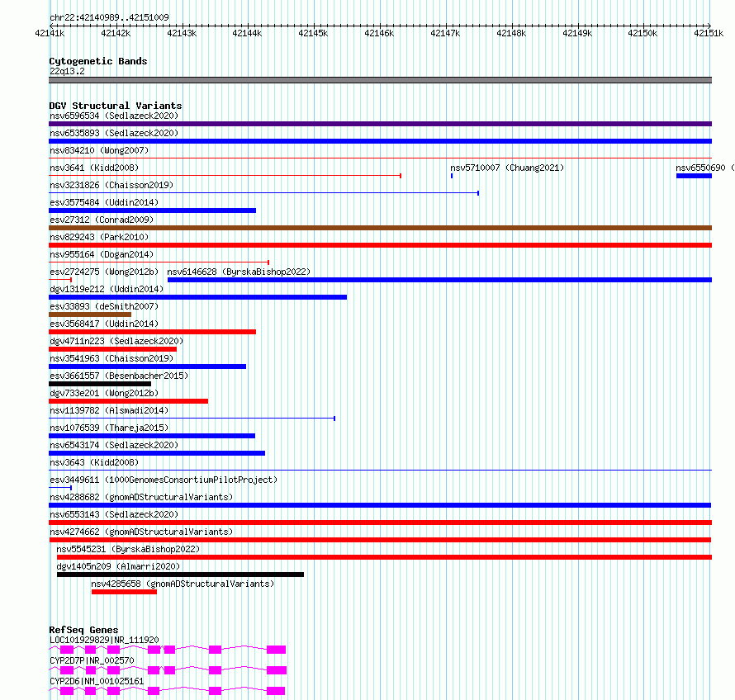735x700 pixels.
Task: Click nsv4274662 (gnomADStructuralVariants) label
Action: (141, 532)
